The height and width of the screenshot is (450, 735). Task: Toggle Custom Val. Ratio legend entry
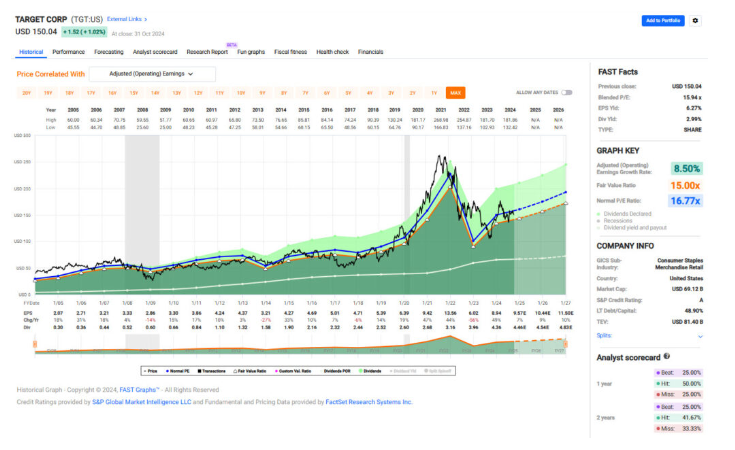pyautogui.click(x=293, y=371)
